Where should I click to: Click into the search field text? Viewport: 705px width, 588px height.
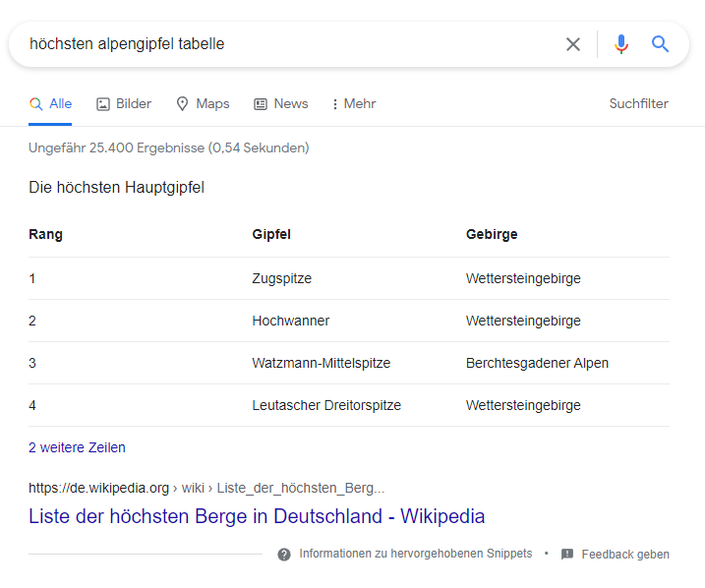point(127,44)
